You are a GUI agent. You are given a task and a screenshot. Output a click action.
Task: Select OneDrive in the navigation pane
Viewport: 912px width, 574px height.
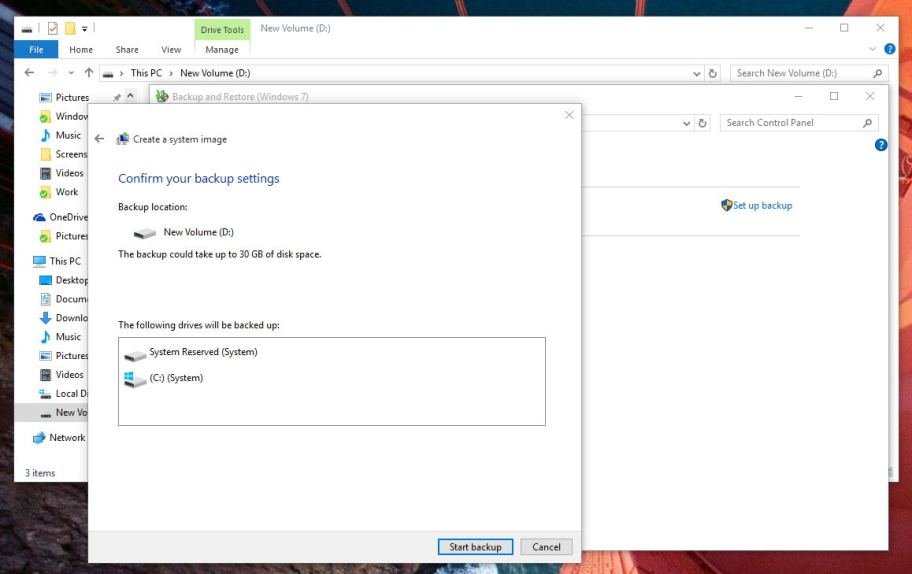pyautogui.click(x=68, y=217)
